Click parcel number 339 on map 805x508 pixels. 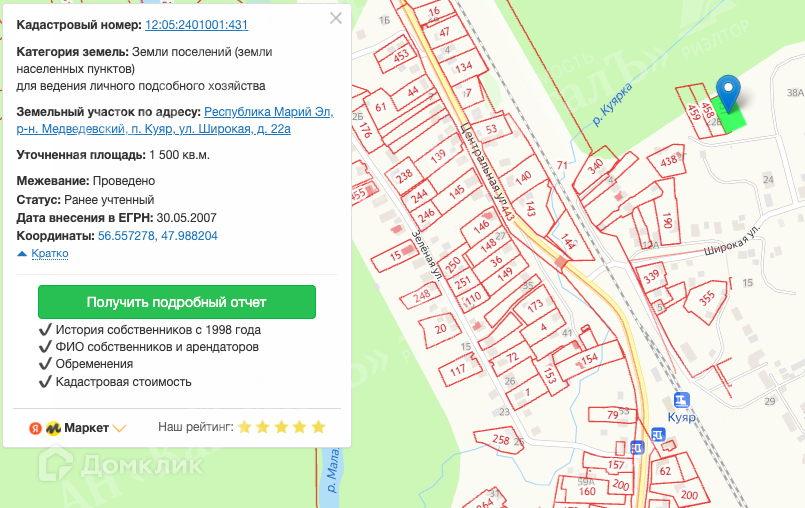(651, 277)
